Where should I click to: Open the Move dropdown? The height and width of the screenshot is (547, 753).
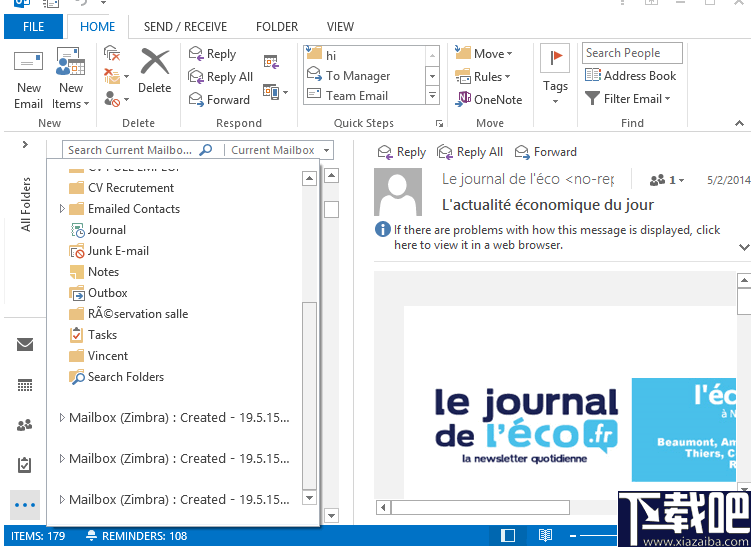coord(484,53)
